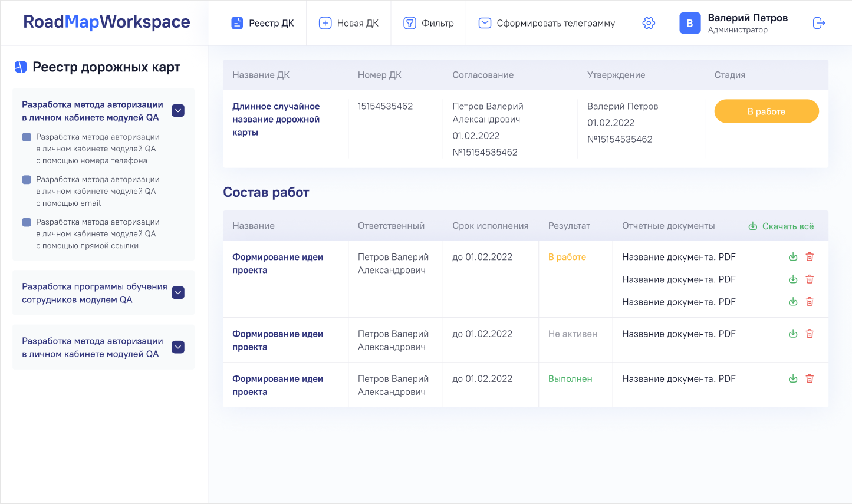The width and height of the screenshot is (852, 504).
Task: Check the "с помощью прямой ссылки" item
Action: coord(27,222)
